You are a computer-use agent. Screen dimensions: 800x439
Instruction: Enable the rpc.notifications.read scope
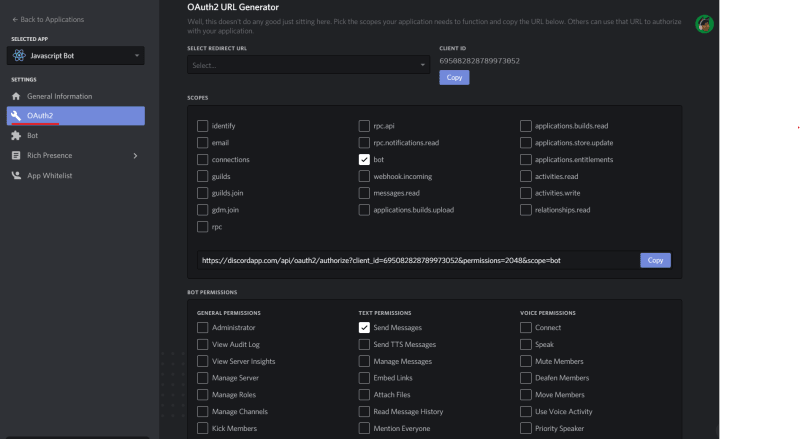[x=364, y=142]
